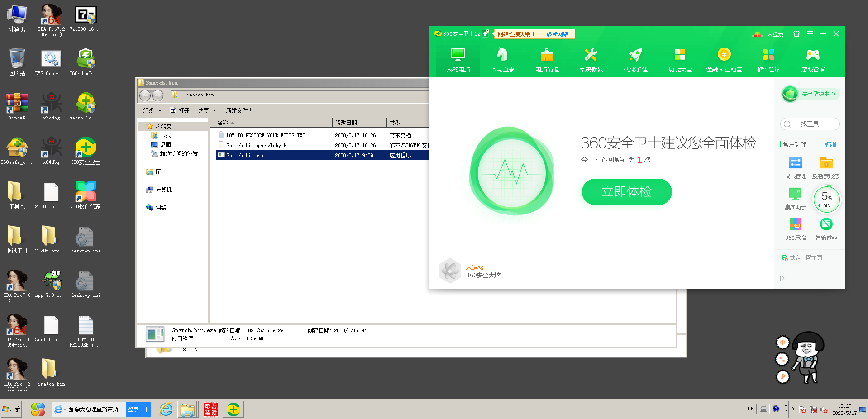Select the x32dbg desktop shortcut
868x419 pixels.
[x=52, y=106]
